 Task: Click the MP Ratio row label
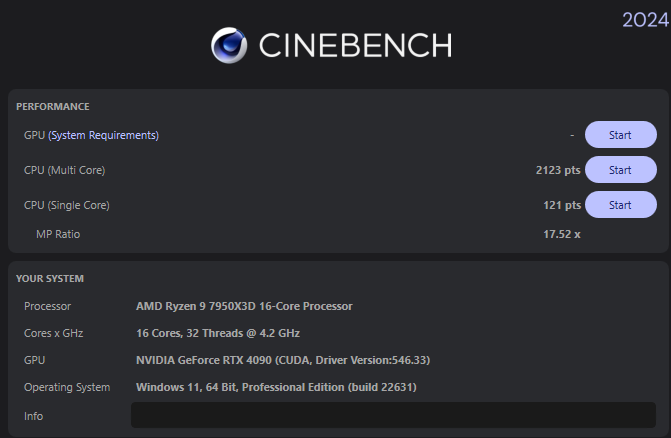point(58,234)
